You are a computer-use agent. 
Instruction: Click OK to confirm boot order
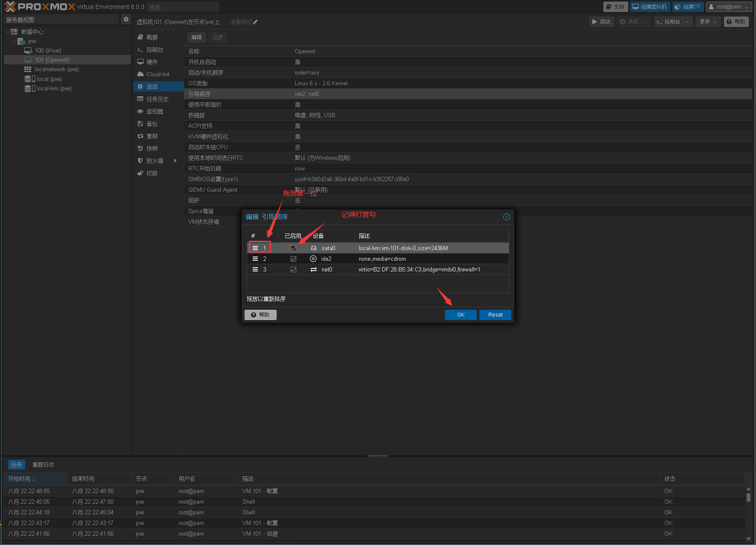(461, 315)
